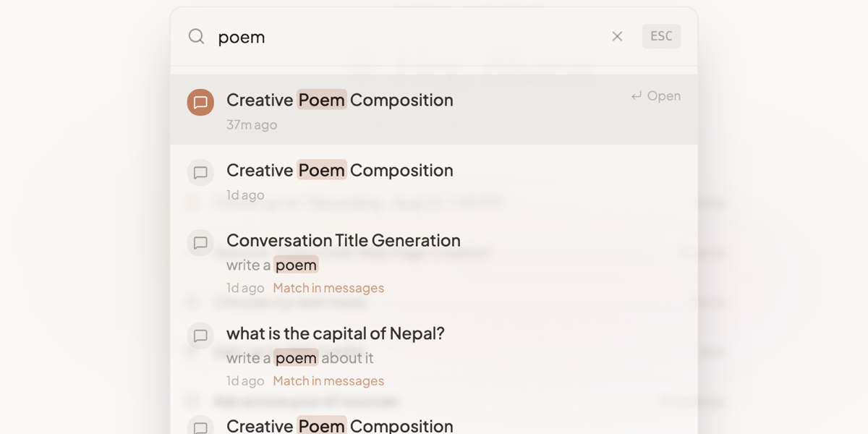
Task: Click the "write a poem" message snippet
Action: pyautogui.click(x=272, y=265)
